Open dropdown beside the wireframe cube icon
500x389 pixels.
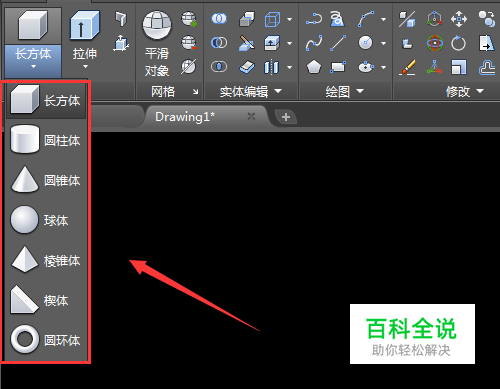[x=289, y=19]
